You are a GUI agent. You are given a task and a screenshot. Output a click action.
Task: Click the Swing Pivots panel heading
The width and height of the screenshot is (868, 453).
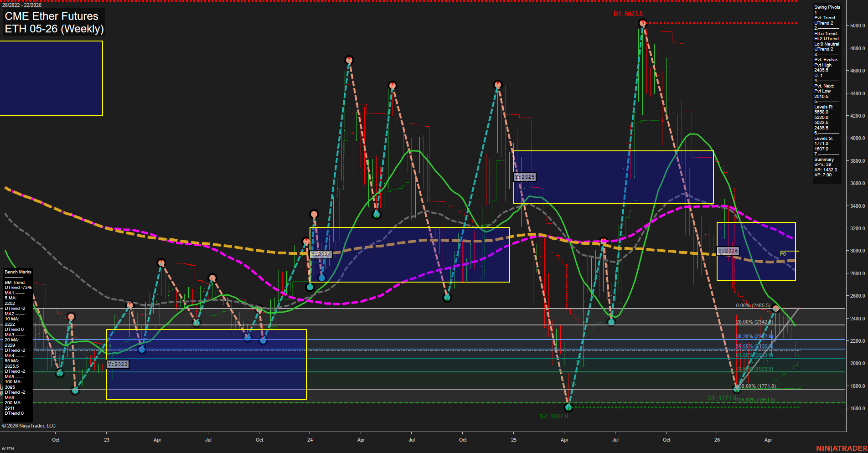827,7
